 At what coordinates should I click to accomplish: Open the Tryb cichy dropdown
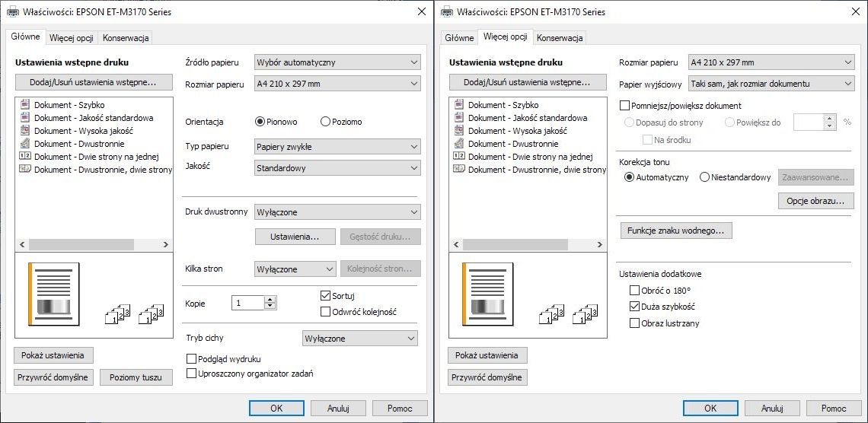pyautogui.click(x=360, y=339)
